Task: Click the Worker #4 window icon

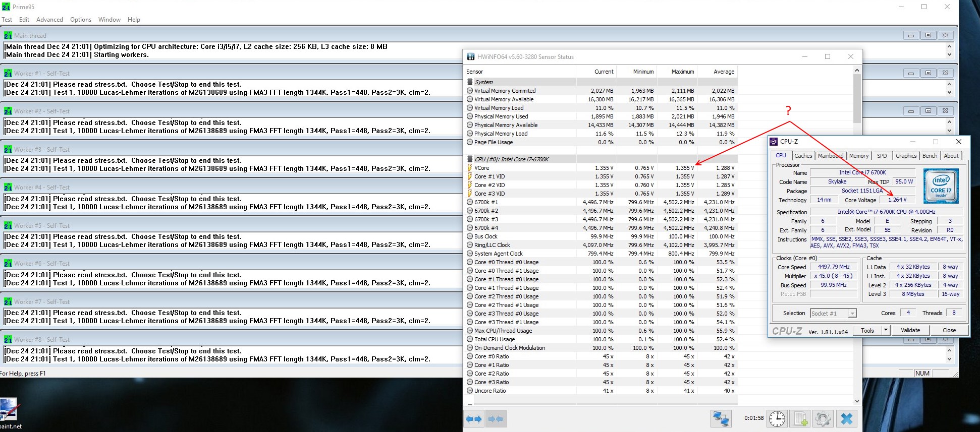Action: click(x=8, y=187)
